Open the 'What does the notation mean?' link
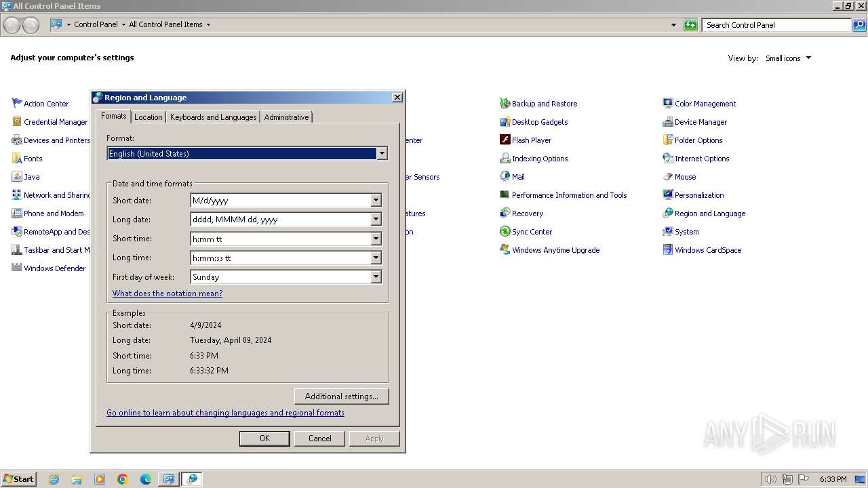The image size is (868, 488). (x=167, y=293)
